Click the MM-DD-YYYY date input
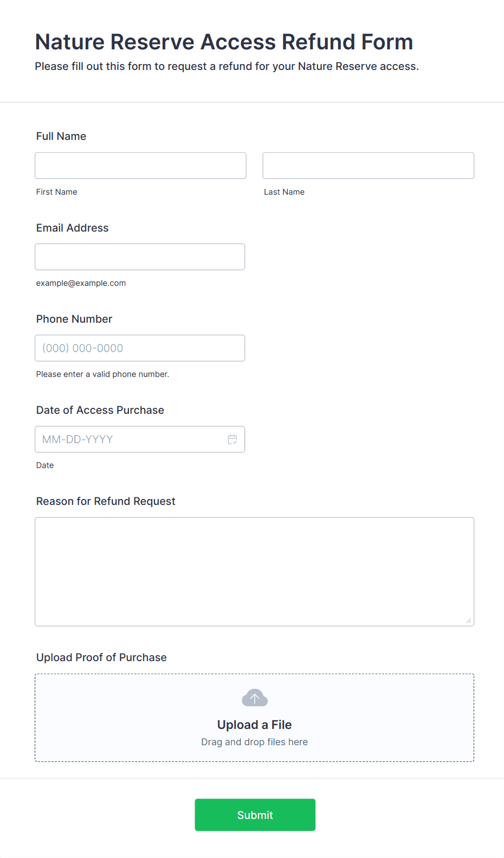Screen dimensions: 504x858 (130, 439)
